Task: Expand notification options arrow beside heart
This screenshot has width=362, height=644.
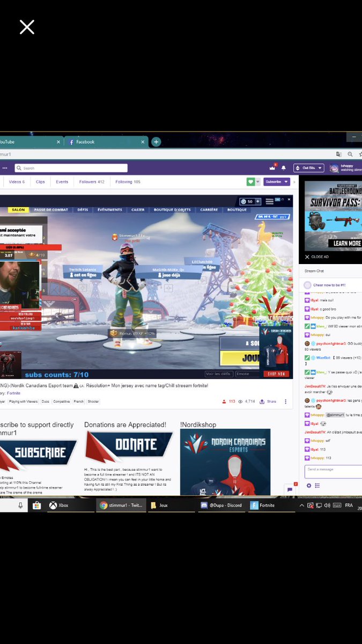Action: coord(258,182)
